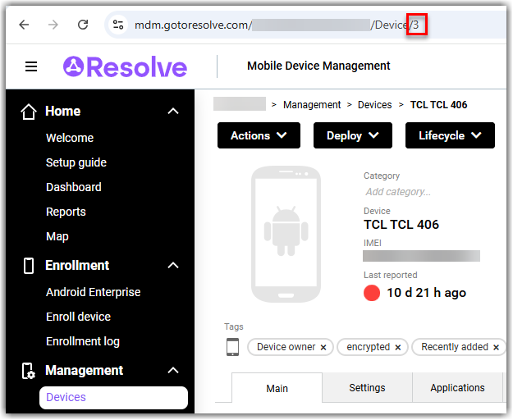Image resolution: width=513 pixels, height=420 pixels.
Task: Click the site info icon in address bar
Action: coord(118,25)
